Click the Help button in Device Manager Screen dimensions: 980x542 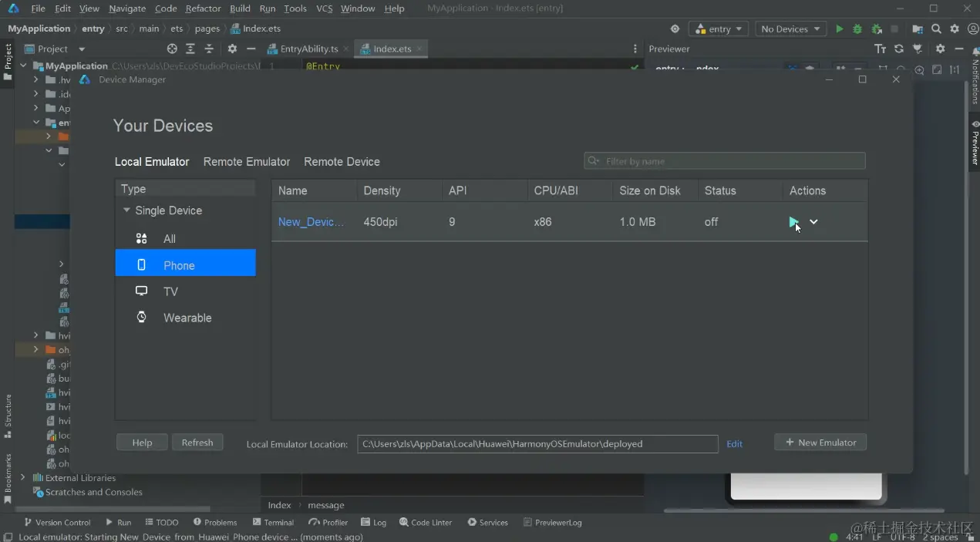pyautogui.click(x=142, y=443)
